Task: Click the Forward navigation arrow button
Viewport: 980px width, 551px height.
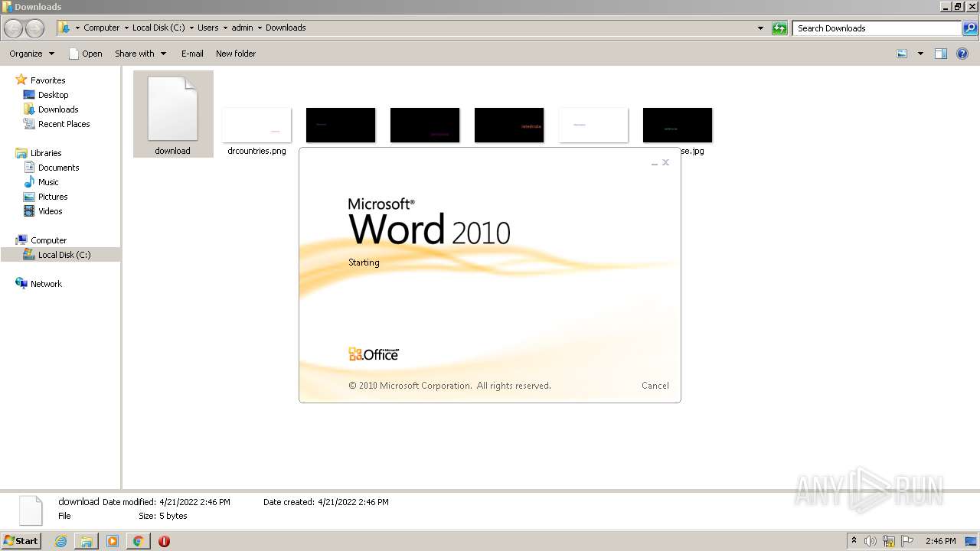Action: click(34, 28)
